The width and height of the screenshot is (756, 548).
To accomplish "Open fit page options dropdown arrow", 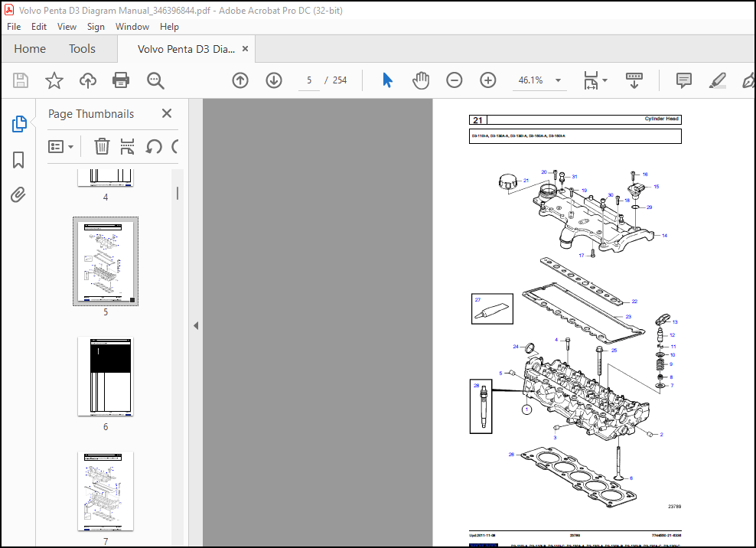I will pyautogui.click(x=605, y=80).
